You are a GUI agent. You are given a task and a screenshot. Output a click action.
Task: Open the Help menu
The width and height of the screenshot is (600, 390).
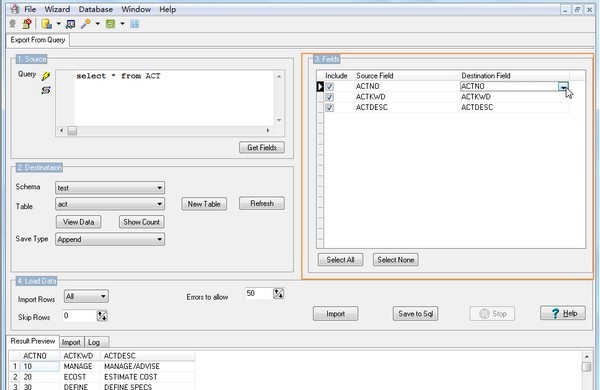coord(168,9)
